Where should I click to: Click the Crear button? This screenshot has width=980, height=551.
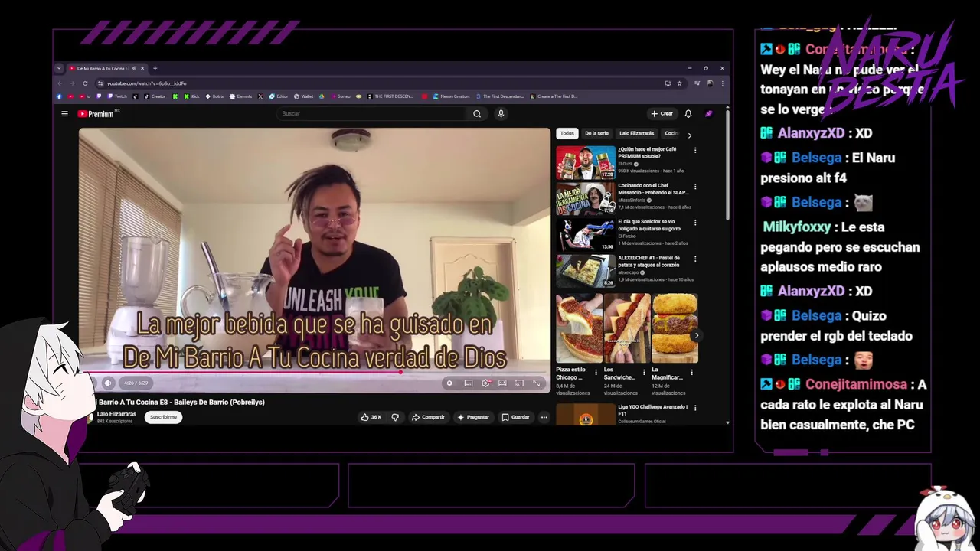click(661, 114)
